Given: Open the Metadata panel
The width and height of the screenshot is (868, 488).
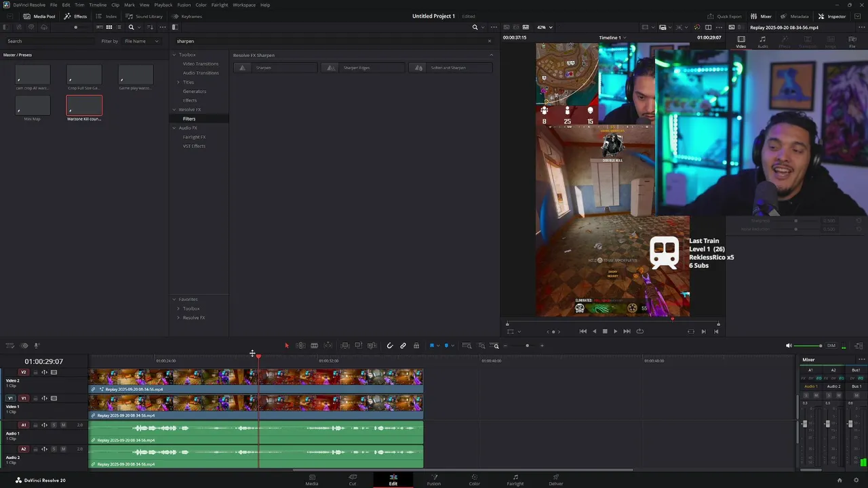Looking at the screenshot, I should coord(794,16).
